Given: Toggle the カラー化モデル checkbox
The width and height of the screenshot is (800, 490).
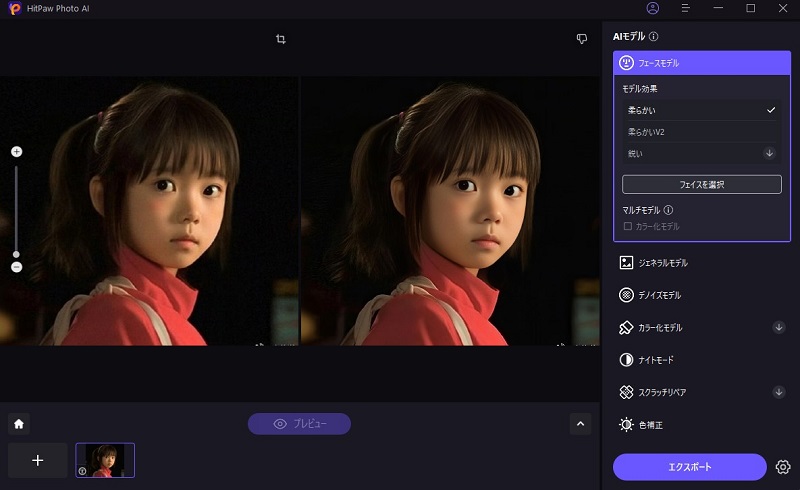Looking at the screenshot, I should coord(628,226).
